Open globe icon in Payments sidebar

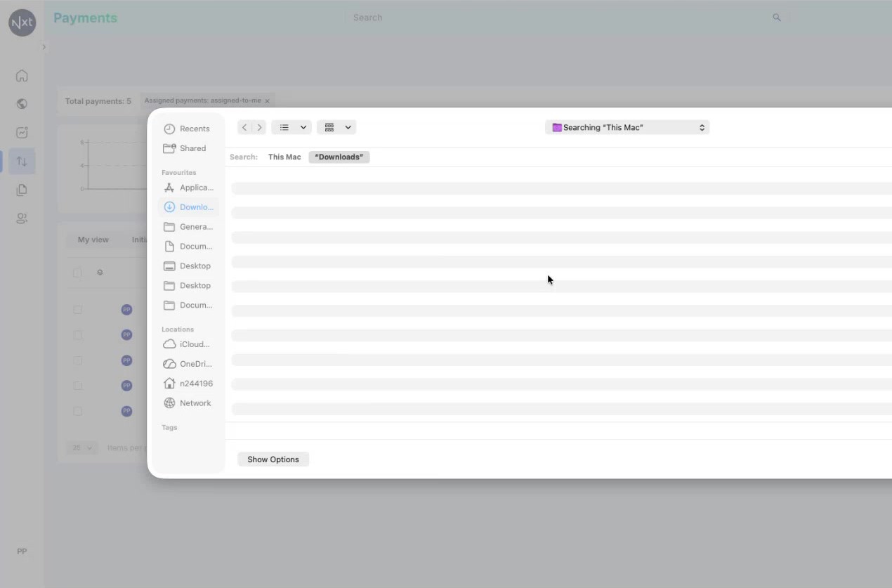22,104
